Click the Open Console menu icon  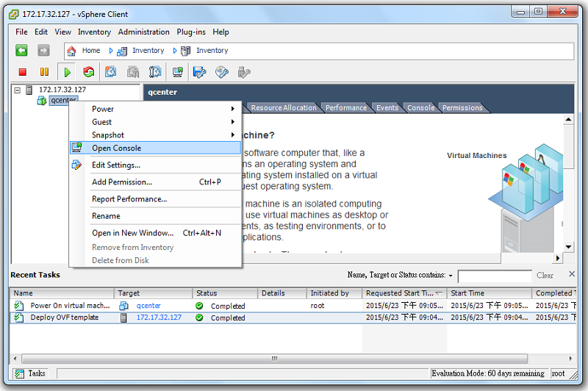pyautogui.click(x=77, y=147)
